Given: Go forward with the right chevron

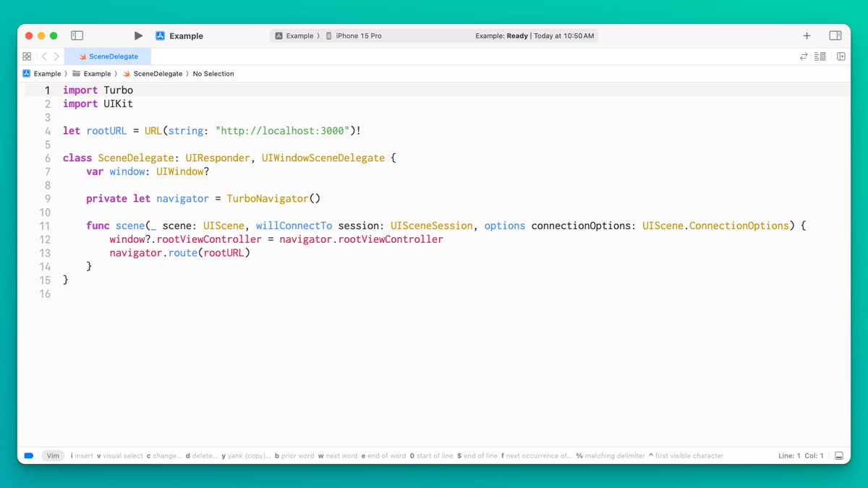Looking at the screenshot, I should point(56,56).
